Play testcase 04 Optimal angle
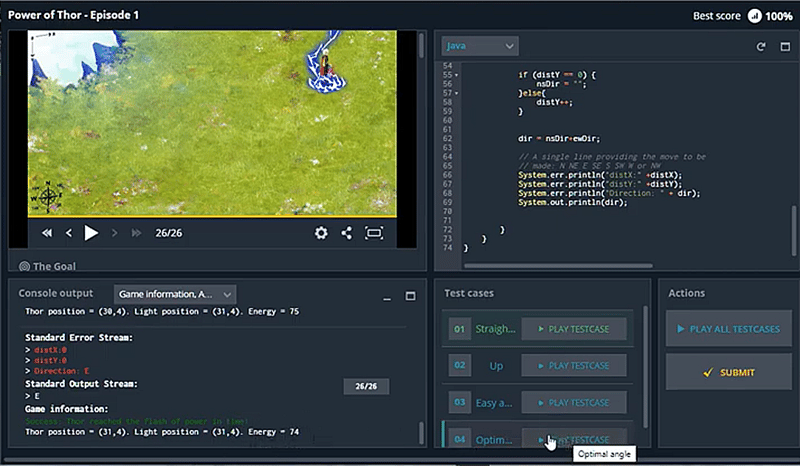Screen dimensions: 800x466 pyautogui.click(x=574, y=439)
